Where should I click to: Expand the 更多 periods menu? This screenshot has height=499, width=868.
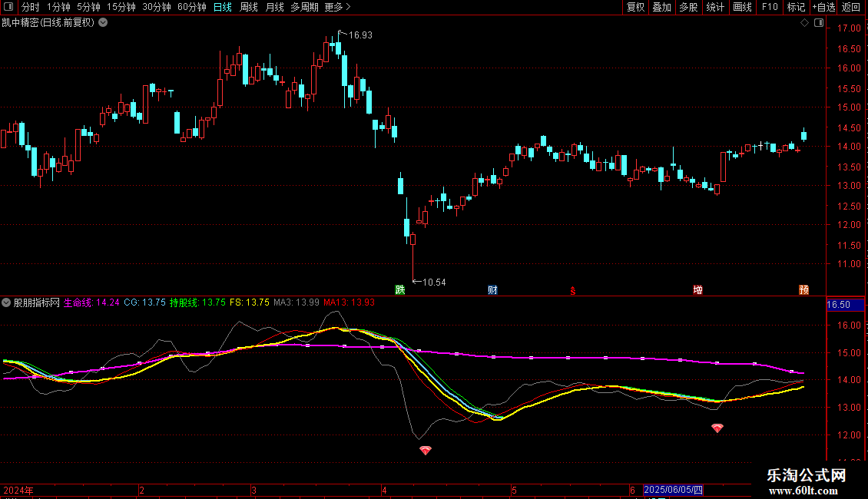click(x=337, y=7)
